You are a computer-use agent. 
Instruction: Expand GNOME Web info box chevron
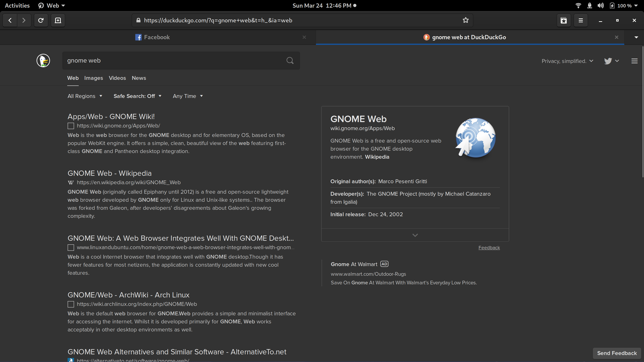[415, 235]
